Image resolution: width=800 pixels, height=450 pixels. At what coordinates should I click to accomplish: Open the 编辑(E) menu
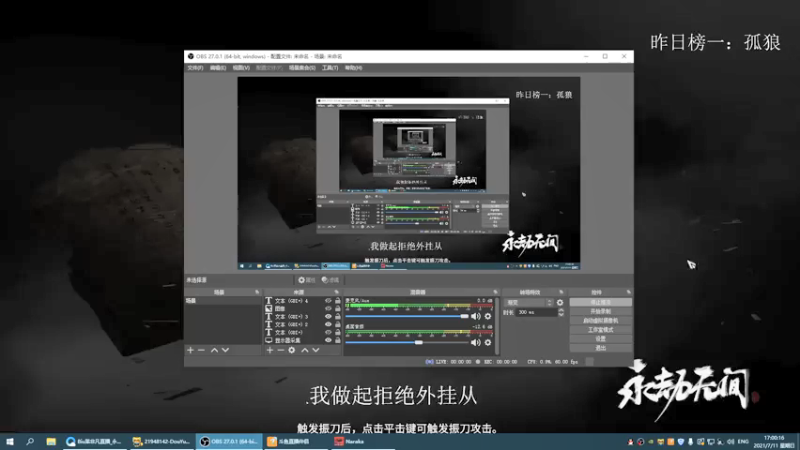point(218,68)
